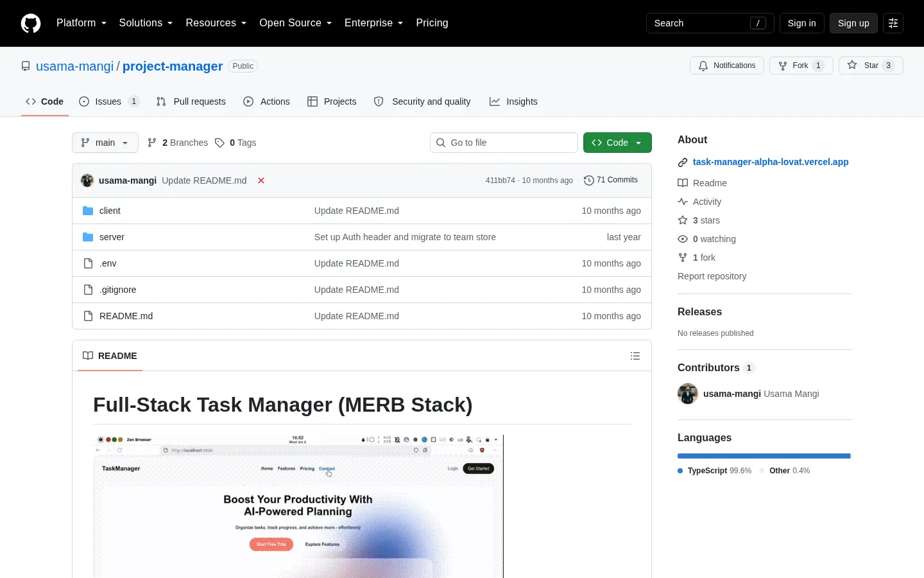The width and height of the screenshot is (924, 578).
Task: Open the Projects tab
Action: coord(332,101)
